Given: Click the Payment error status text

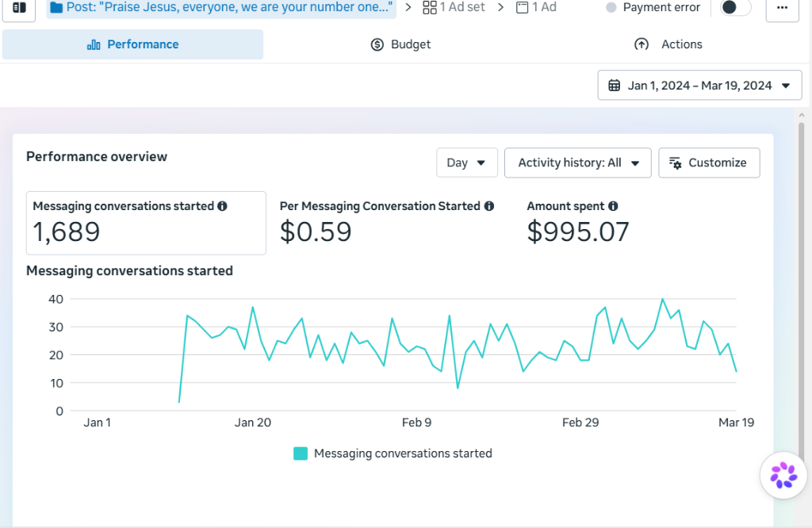Looking at the screenshot, I should pos(661,8).
